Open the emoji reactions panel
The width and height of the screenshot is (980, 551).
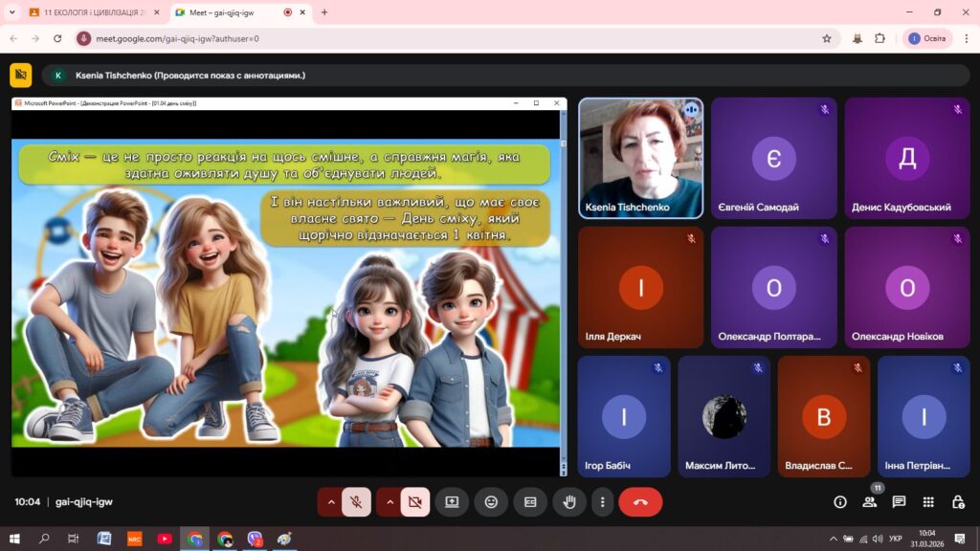(x=491, y=501)
